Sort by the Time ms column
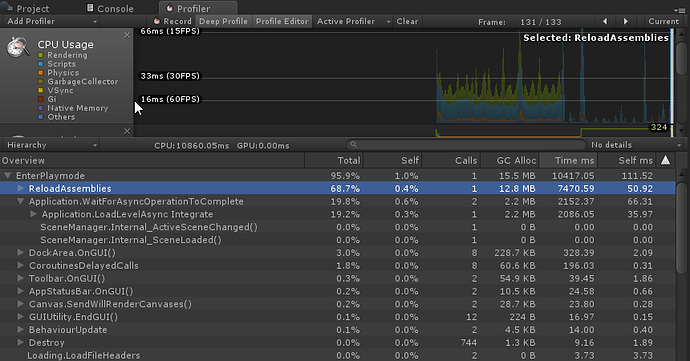Image resolution: width=690 pixels, height=361 pixels. (568, 160)
